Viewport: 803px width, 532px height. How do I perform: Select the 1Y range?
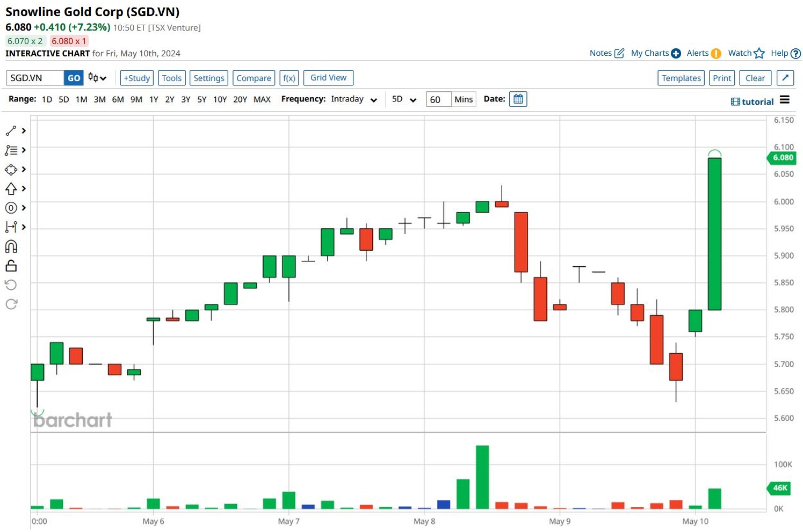coord(154,99)
